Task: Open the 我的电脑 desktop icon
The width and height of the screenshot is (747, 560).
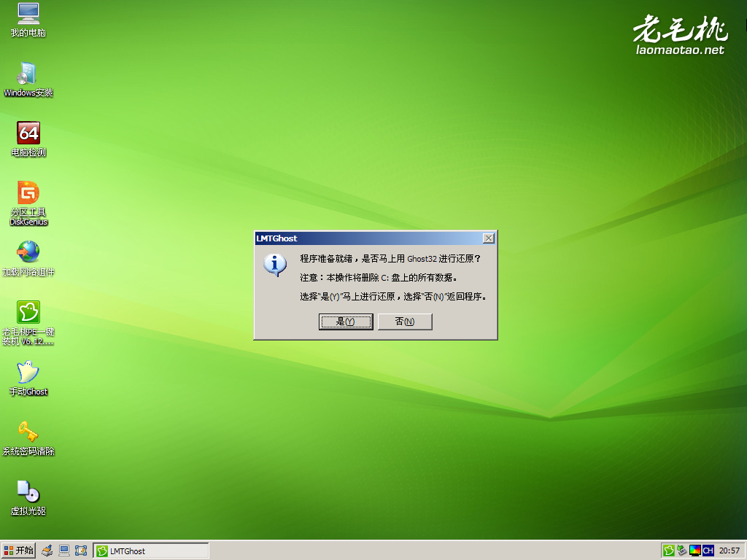Action: tap(28, 20)
